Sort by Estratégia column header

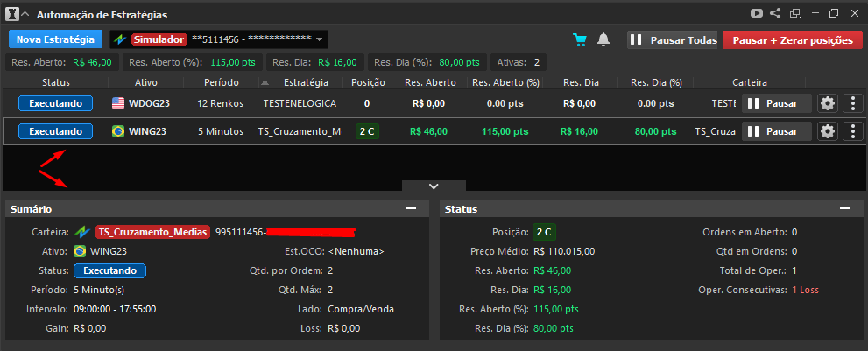306,82
